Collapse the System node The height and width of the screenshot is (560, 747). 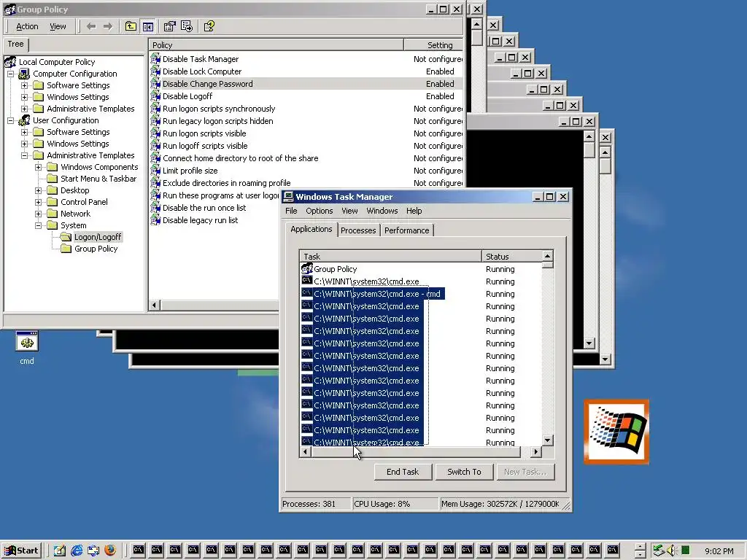[38, 225]
